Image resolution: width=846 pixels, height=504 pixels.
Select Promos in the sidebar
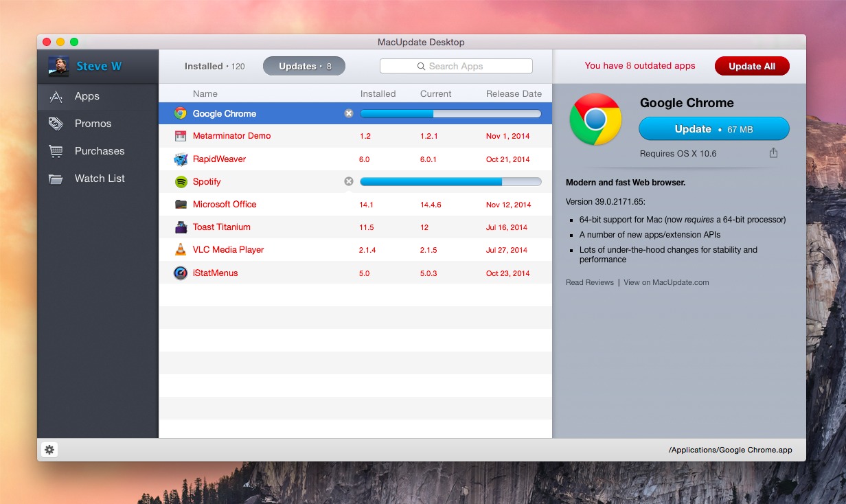[x=92, y=124]
